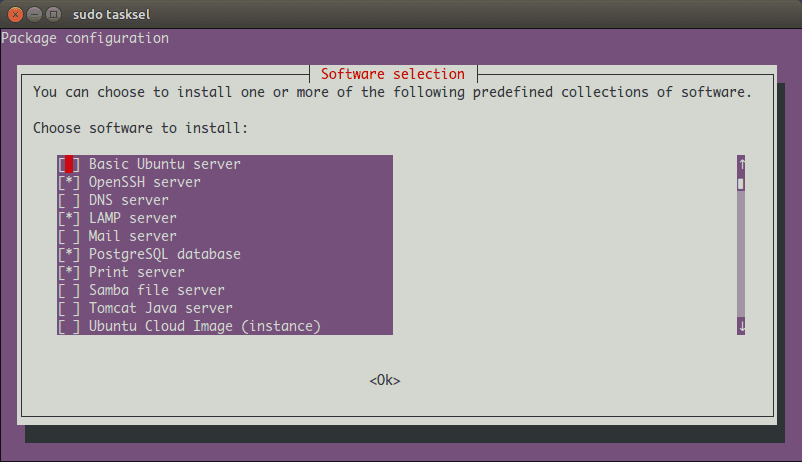
Task: Uncheck the LAMP server checkbox
Action: [69, 218]
